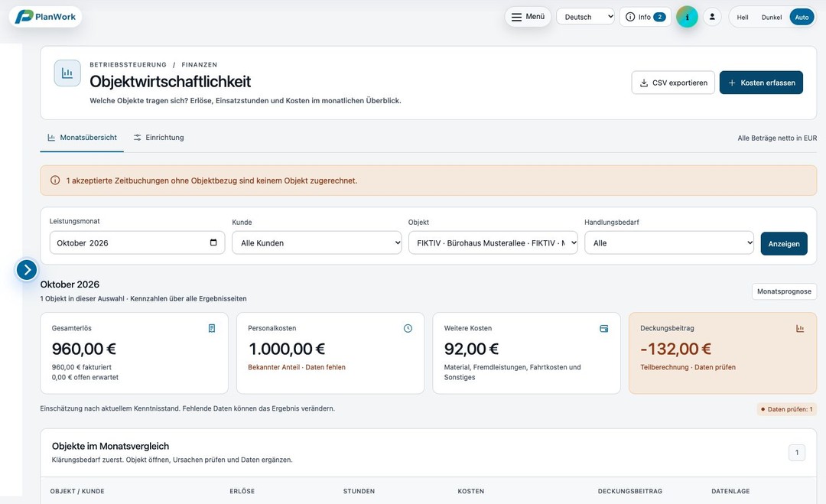Click the DATENLAGE column header
826x504 pixels.
click(x=730, y=491)
